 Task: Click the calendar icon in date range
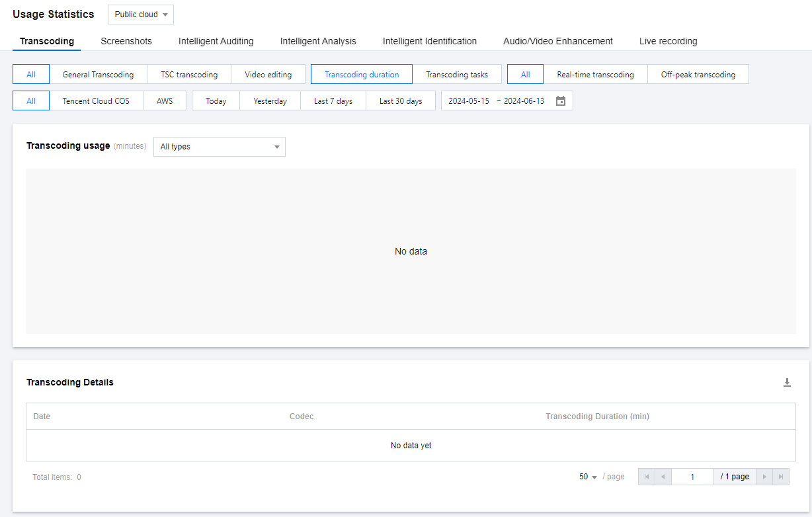click(561, 101)
